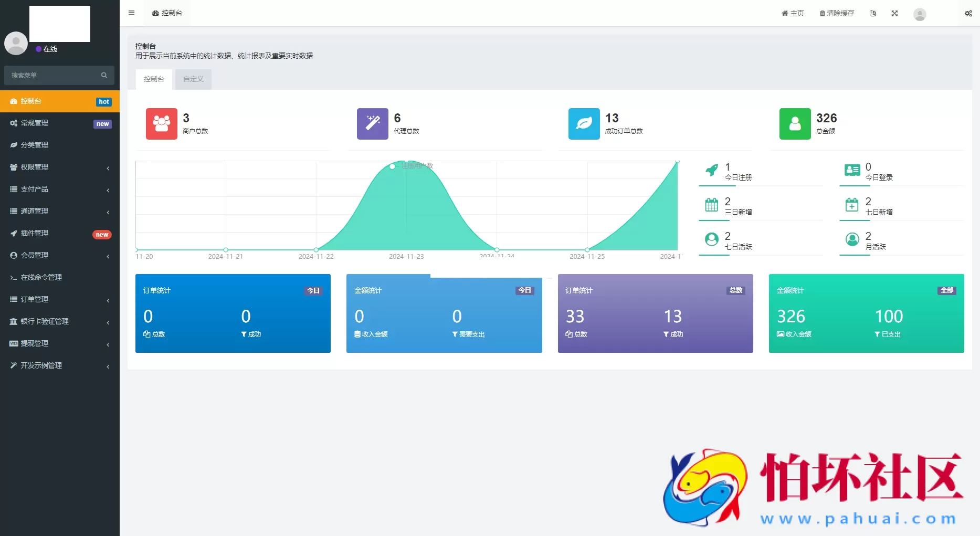Click the red merchants total icon
The width and height of the screenshot is (980, 536).
coord(161,124)
